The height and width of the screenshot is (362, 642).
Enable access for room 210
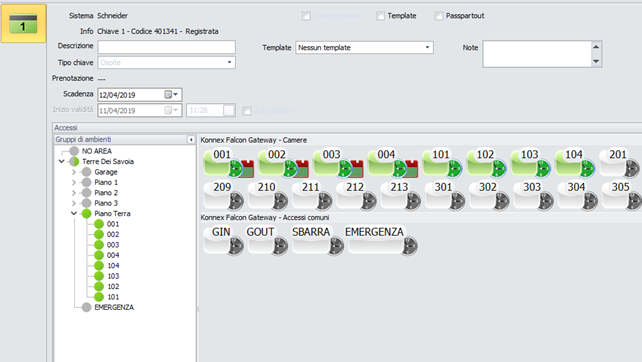click(x=268, y=195)
